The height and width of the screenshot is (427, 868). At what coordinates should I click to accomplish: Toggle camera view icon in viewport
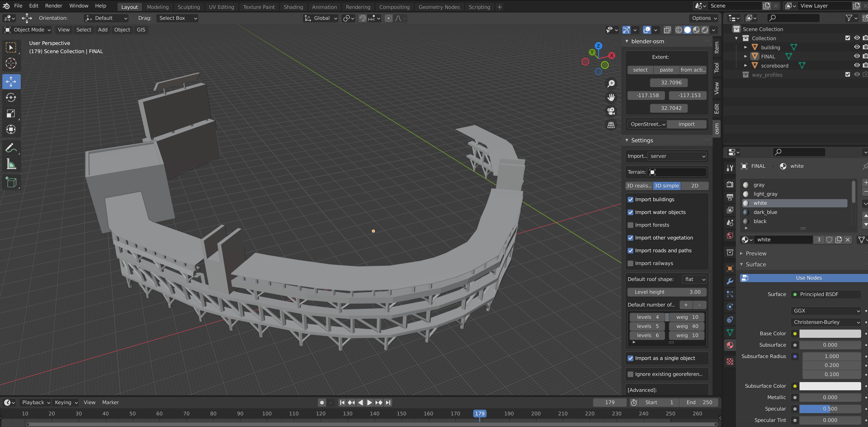click(x=611, y=111)
